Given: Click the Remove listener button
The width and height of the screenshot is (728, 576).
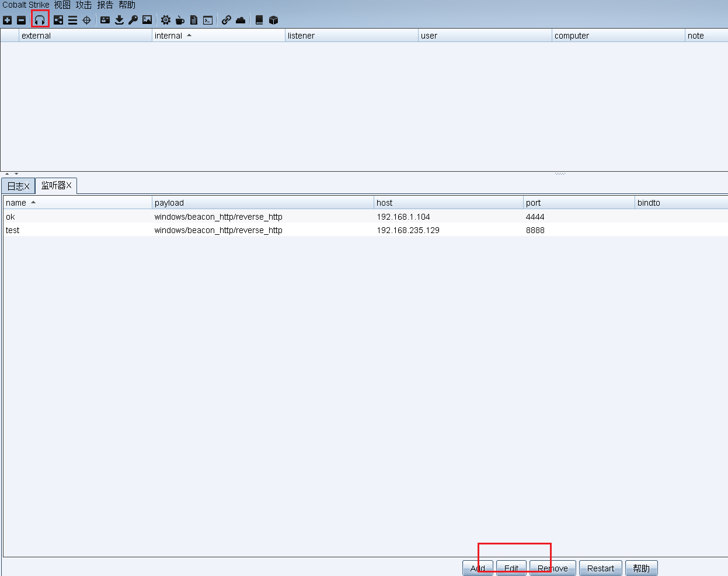Looking at the screenshot, I should [553, 568].
